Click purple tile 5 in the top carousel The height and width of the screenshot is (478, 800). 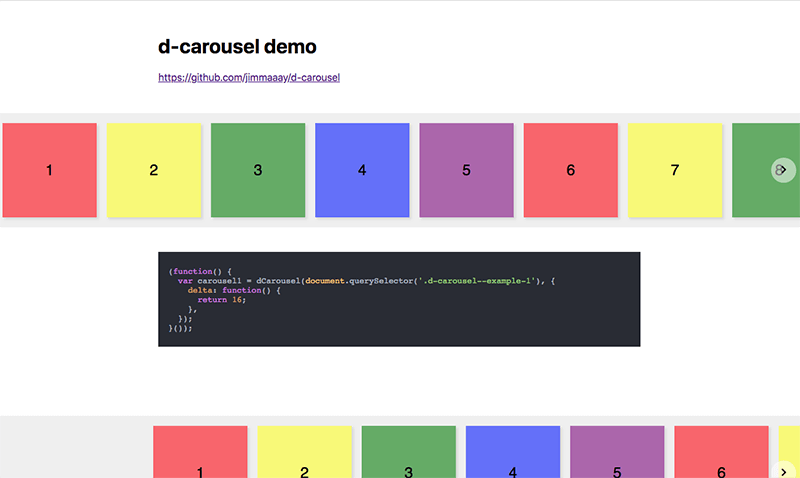click(466, 170)
